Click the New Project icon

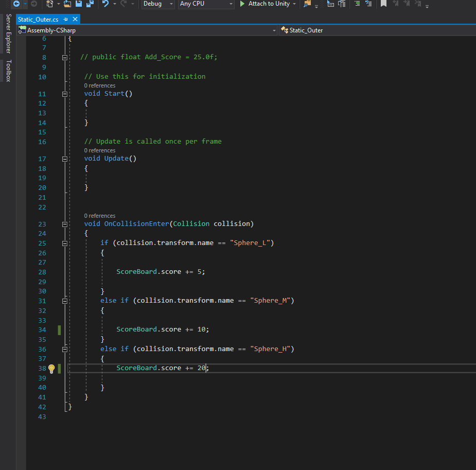point(50,4)
